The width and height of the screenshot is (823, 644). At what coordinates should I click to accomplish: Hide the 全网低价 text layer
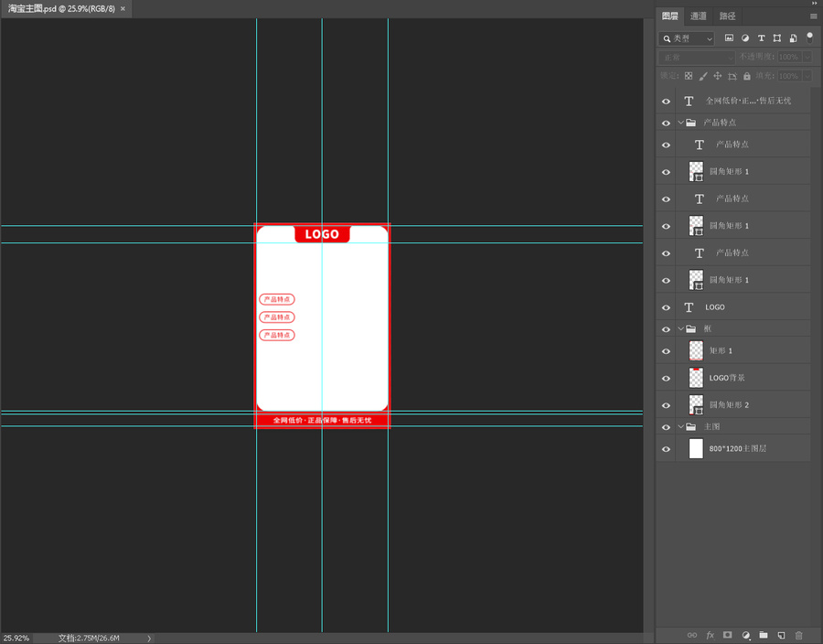(x=666, y=102)
